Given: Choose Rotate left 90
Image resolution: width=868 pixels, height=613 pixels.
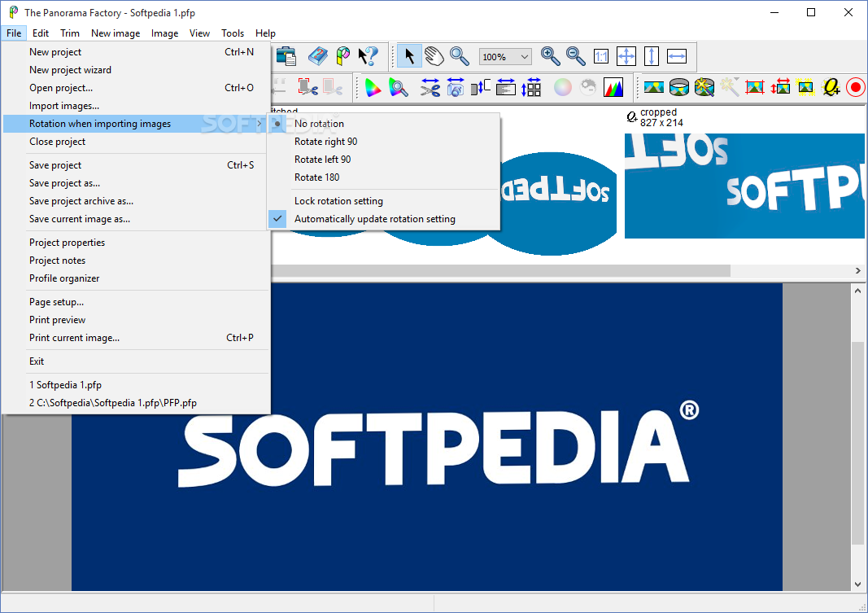Looking at the screenshot, I should pos(384,159).
